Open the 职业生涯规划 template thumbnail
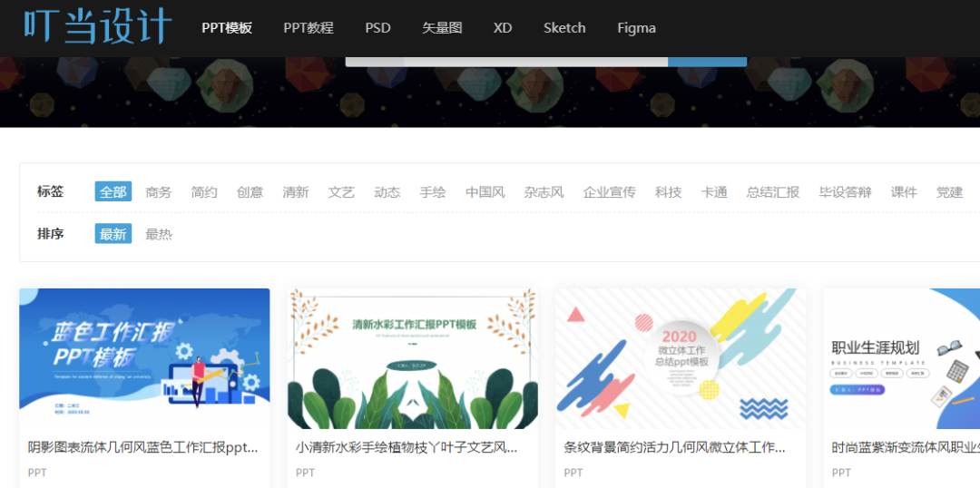The image size is (980, 488). (x=901, y=358)
